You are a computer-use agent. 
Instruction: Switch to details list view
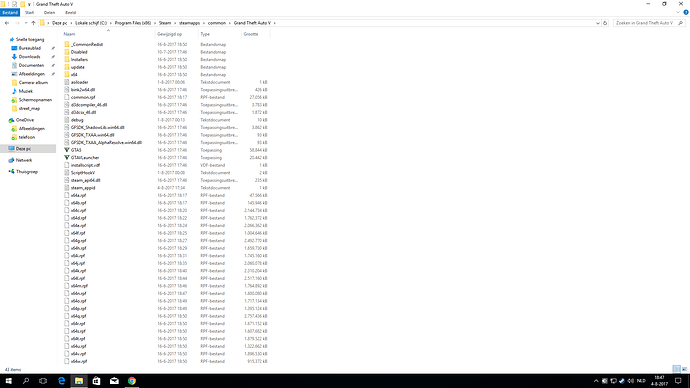(676, 369)
